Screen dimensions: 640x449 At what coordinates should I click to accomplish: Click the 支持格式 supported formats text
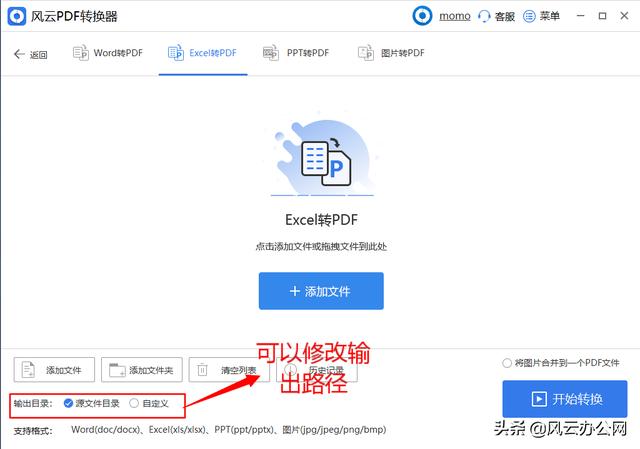pyautogui.click(x=200, y=430)
